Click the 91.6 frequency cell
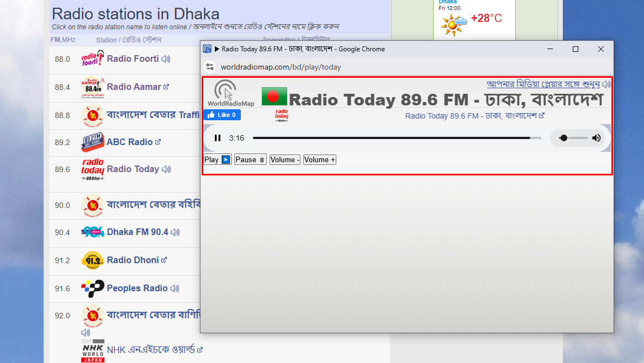Image resolution: width=644 pixels, height=363 pixels. point(62,289)
